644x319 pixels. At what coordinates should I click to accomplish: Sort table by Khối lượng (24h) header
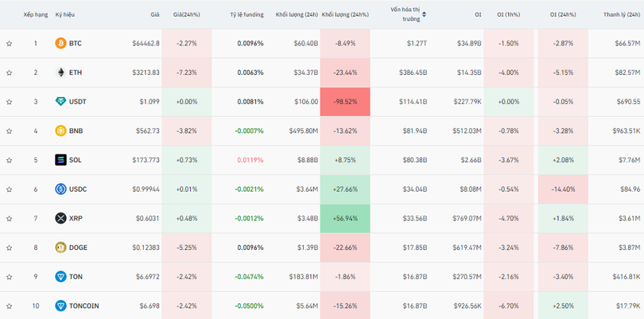[297, 14]
